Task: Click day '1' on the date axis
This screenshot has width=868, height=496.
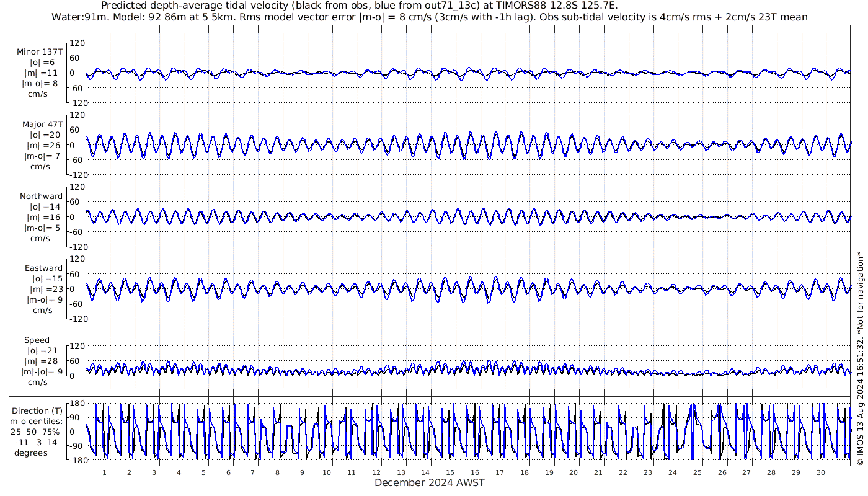Action: pos(105,472)
